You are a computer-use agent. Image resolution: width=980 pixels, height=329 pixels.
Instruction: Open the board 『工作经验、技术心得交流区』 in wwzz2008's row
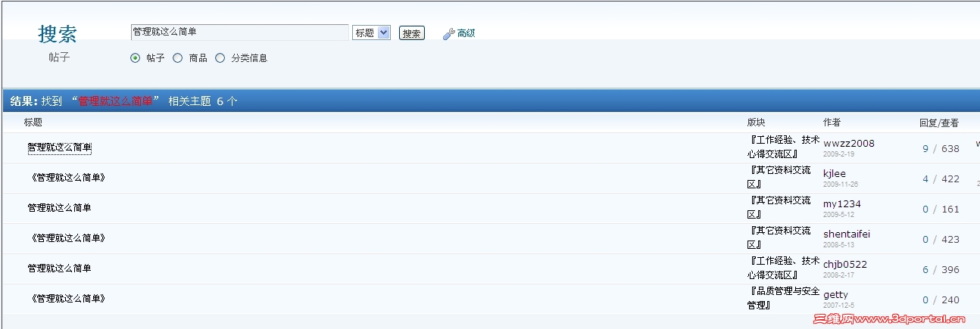pos(783,147)
